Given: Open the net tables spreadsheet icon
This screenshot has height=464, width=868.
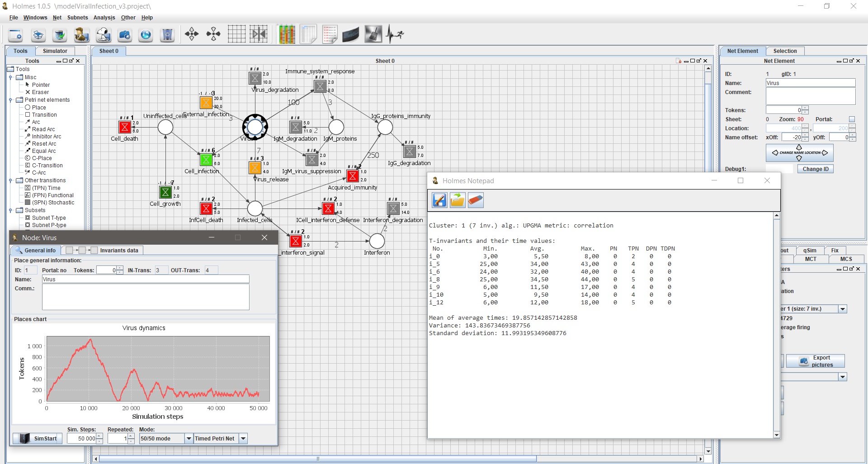Looking at the screenshot, I should click(x=308, y=34).
